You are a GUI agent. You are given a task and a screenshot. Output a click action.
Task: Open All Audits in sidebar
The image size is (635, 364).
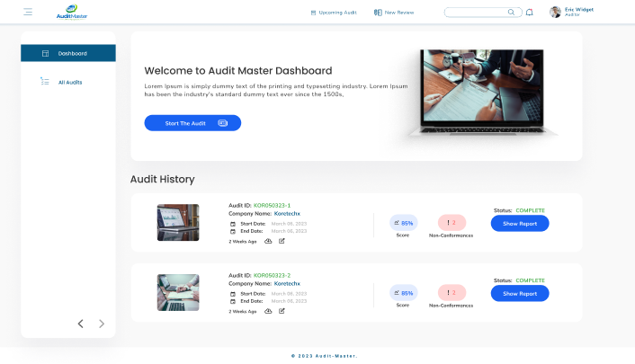pos(68,82)
